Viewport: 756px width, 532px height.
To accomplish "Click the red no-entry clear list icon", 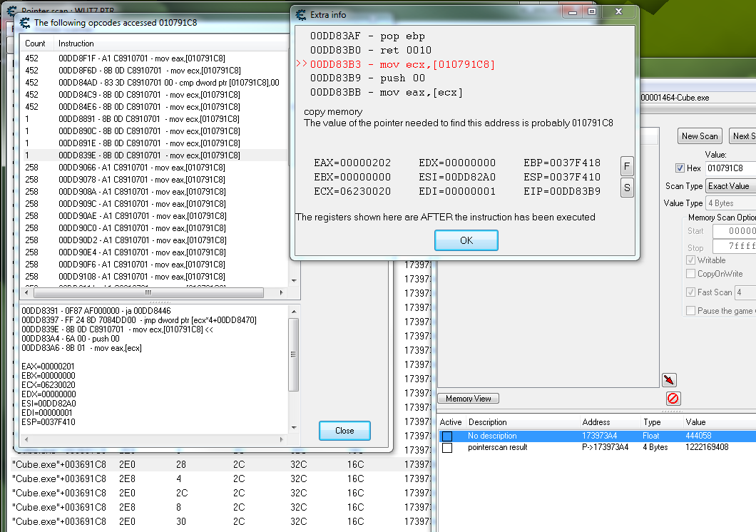I will coord(673,399).
